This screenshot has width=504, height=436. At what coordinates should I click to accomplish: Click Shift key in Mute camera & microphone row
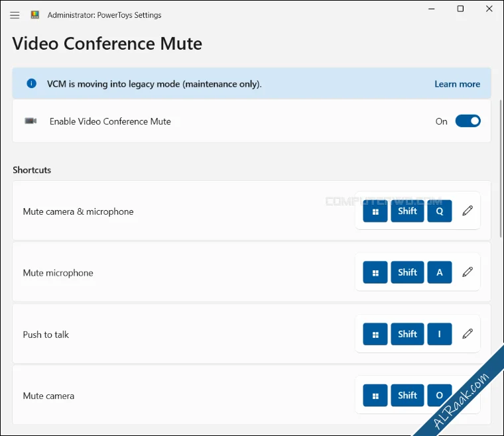point(407,211)
